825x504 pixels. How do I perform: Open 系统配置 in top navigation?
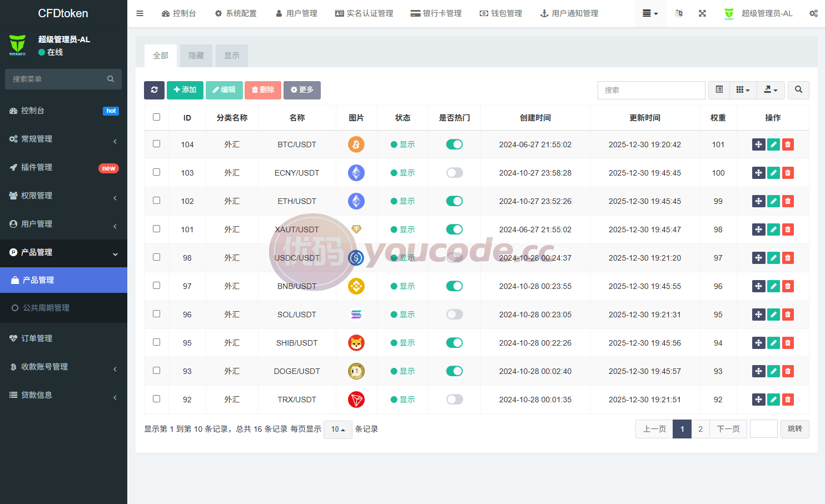236,13
